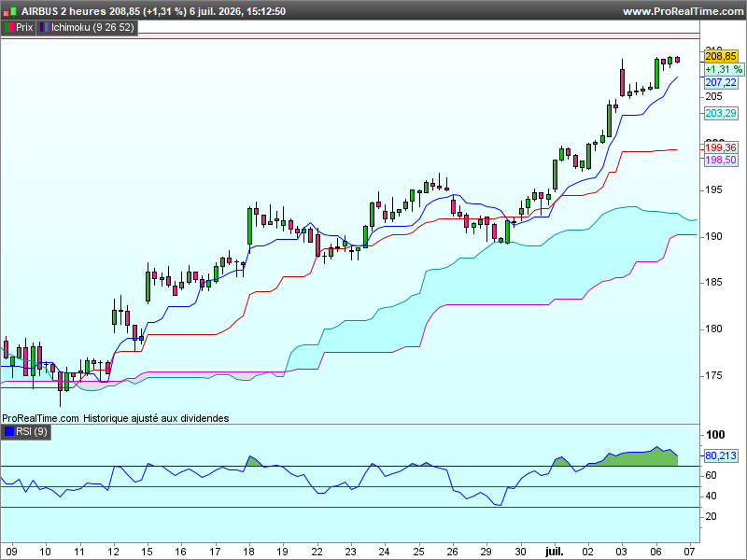Select the current price label 208,85
The height and width of the screenshot is (560, 747).
[721, 57]
